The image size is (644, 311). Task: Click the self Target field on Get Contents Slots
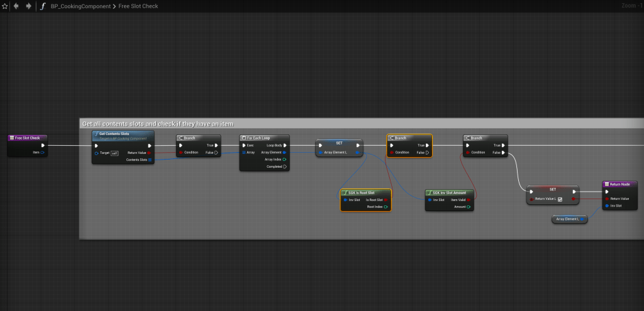tap(114, 153)
